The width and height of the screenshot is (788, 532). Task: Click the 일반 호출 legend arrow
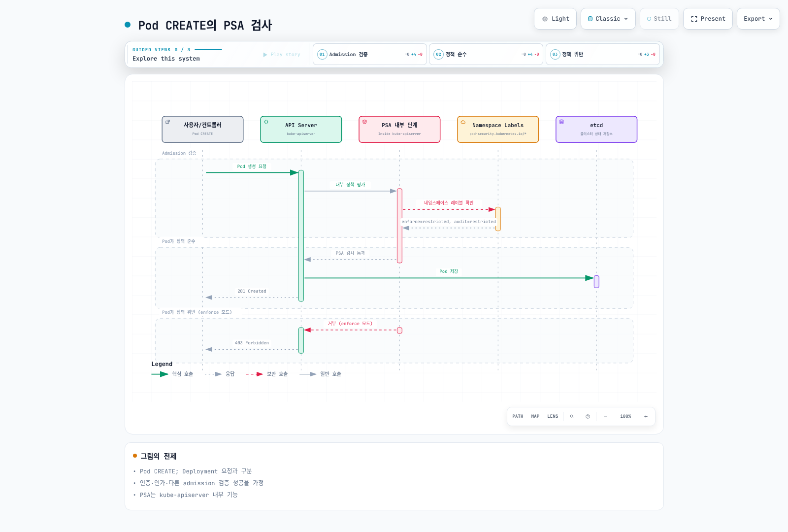point(308,374)
